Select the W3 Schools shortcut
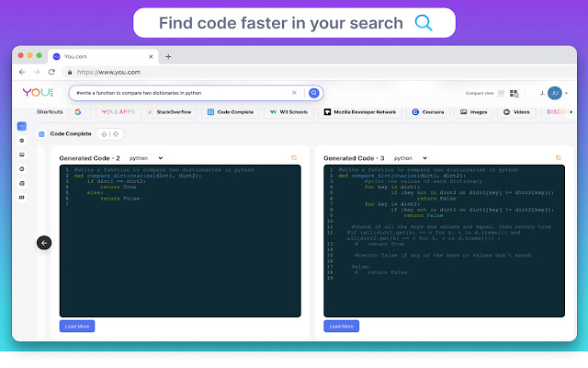This screenshot has width=588, height=368. (288, 112)
